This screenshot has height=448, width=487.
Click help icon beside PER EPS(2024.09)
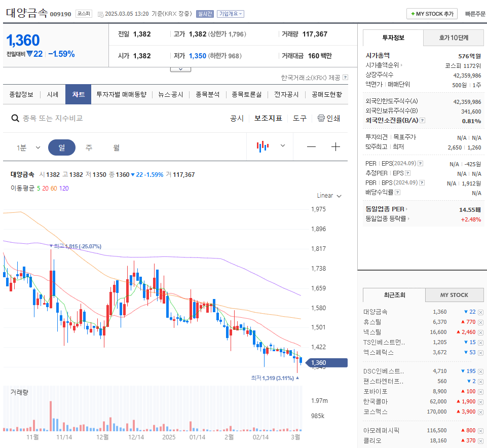(x=420, y=163)
